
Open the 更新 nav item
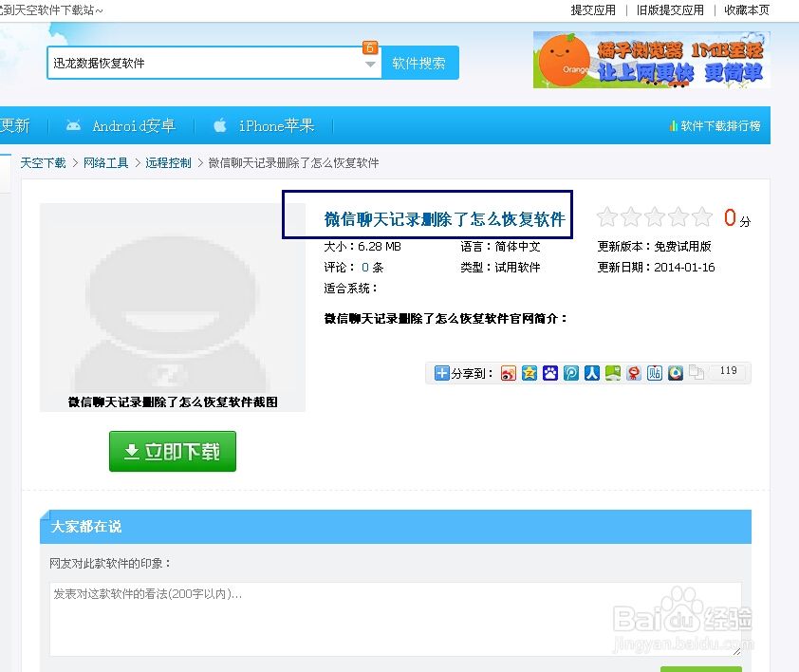click(x=15, y=125)
